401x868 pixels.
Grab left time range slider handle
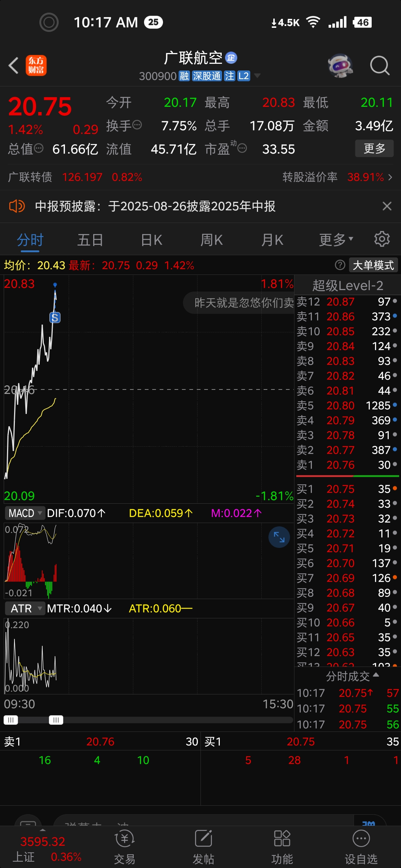(x=11, y=720)
